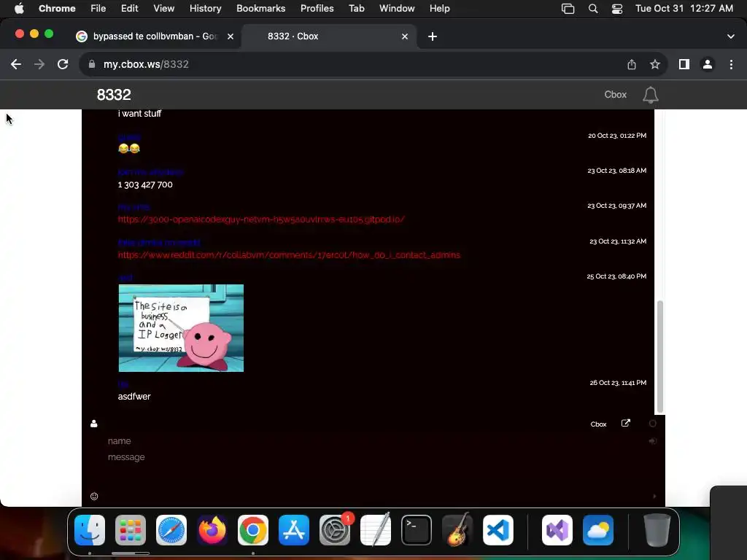Toggle Chrome side panel icon
The width and height of the screenshot is (747, 560).
coord(684,64)
